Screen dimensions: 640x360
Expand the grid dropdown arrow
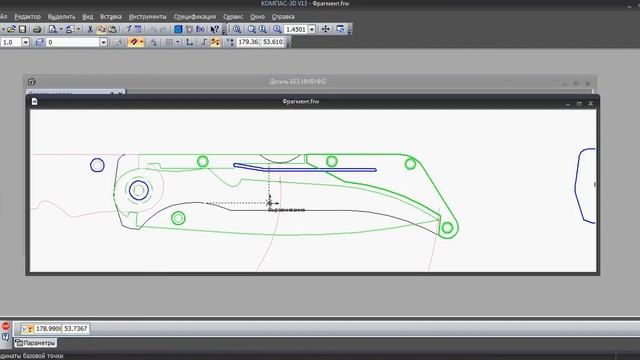pyautogui.click(x=178, y=42)
